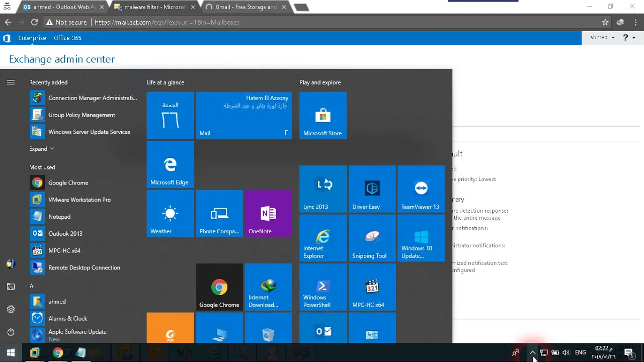644x362 pixels.
Task: Launch the Microsoft Store tile
Action: pos(323,115)
